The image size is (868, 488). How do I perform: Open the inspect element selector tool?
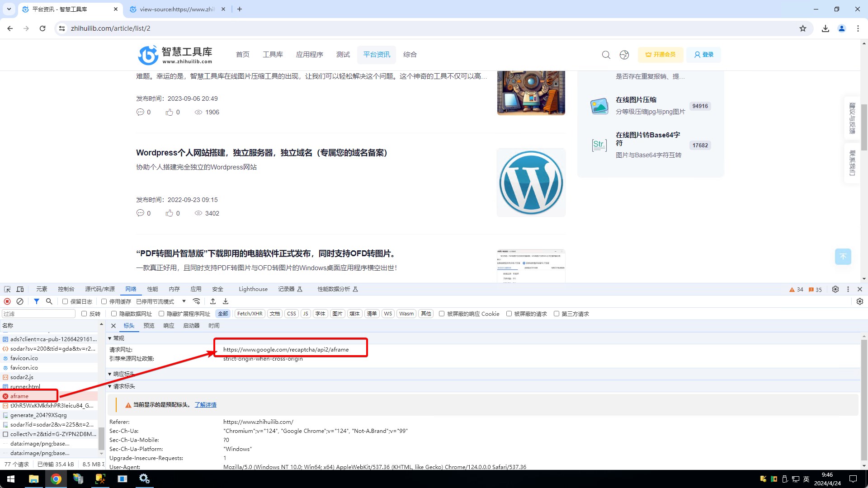click(7, 289)
